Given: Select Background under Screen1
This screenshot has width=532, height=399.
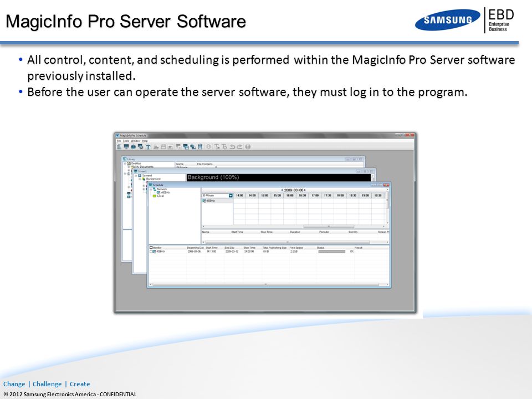Looking at the screenshot, I should pyautogui.click(x=154, y=179).
